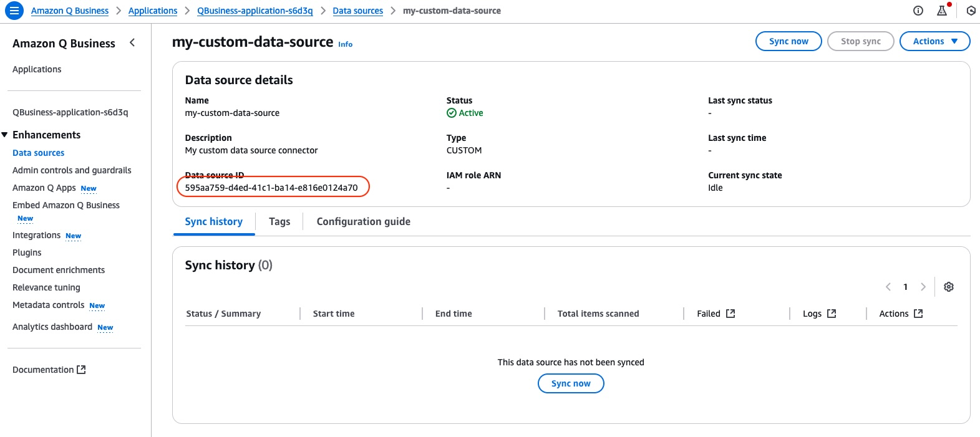The width and height of the screenshot is (980, 437).
Task: Open Relevance tuning in the sidebar
Action: coord(46,287)
